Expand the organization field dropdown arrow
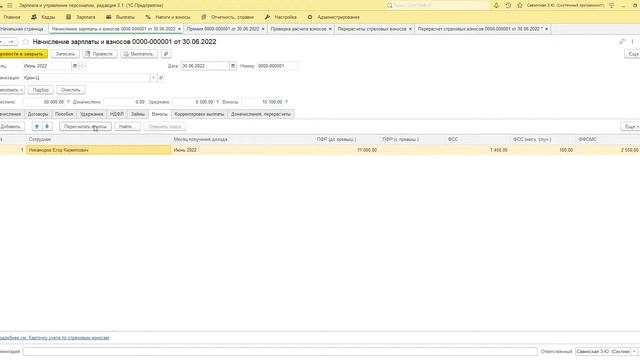Image resolution: width=640 pixels, height=360 pixels. [153, 78]
